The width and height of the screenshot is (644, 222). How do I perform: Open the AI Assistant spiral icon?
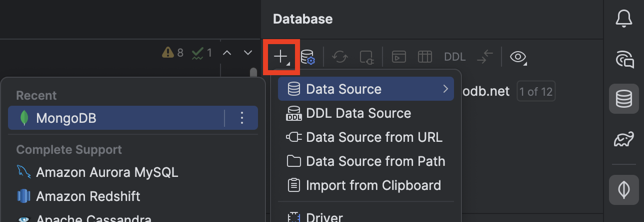(624, 60)
